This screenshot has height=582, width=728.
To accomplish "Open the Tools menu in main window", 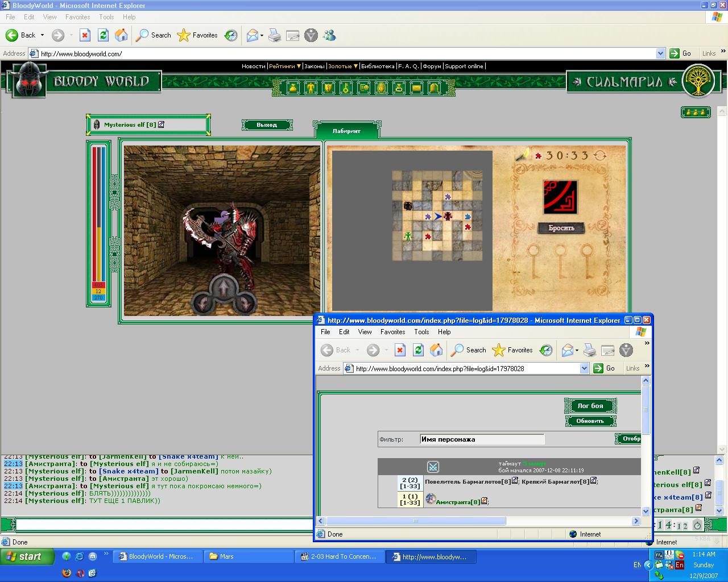I will coord(106,17).
